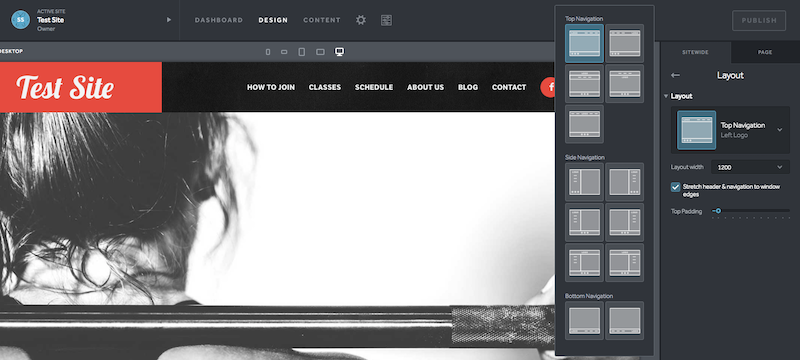The height and width of the screenshot is (360, 800).
Task: Choose the fifth Side Navigation layout thumbnail
Action: 584,263
